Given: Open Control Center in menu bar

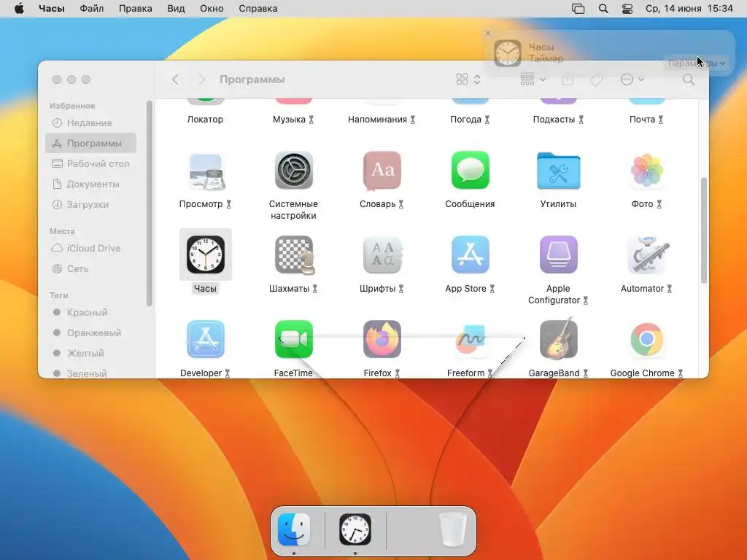Looking at the screenshot, I should point(627,9).
